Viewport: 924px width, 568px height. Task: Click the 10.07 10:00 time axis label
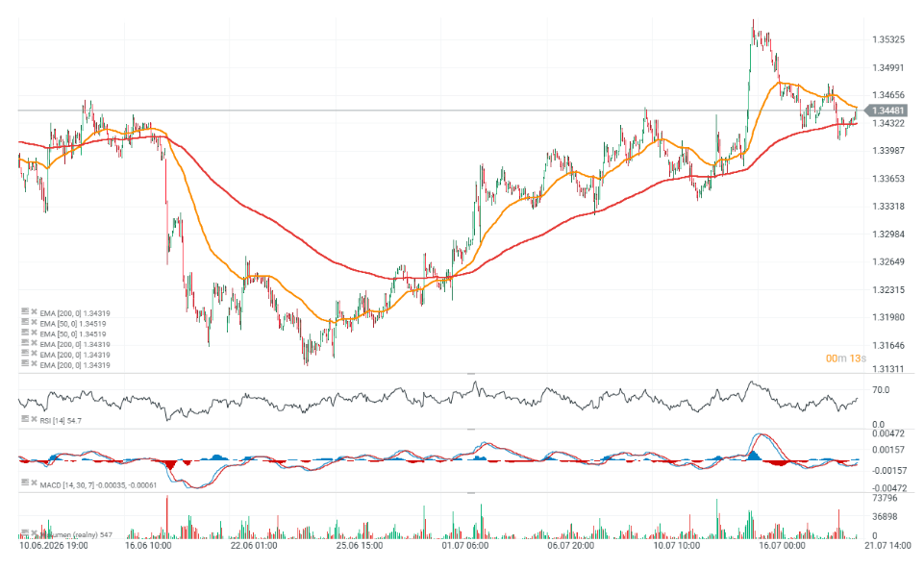point(677,546)
